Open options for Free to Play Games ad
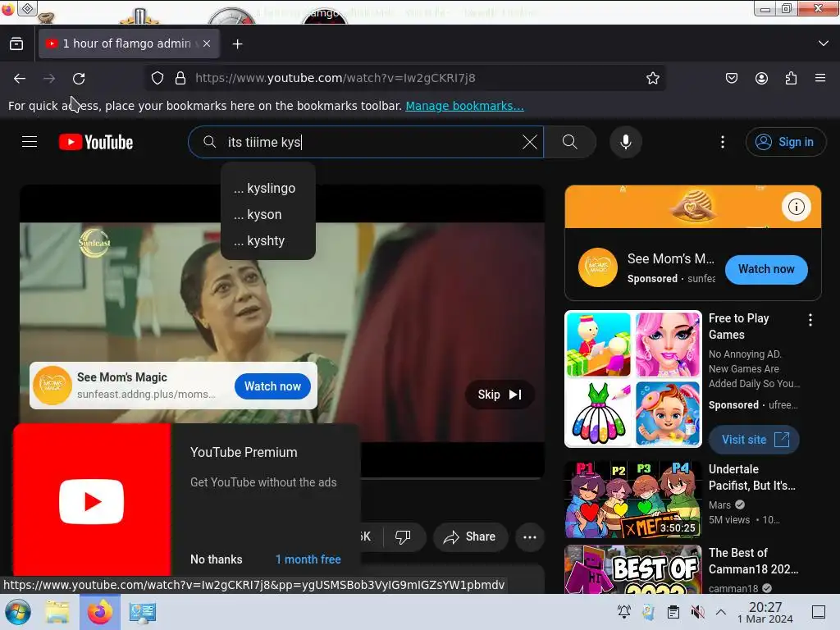 pyautogui.click(x=810, y=320)
